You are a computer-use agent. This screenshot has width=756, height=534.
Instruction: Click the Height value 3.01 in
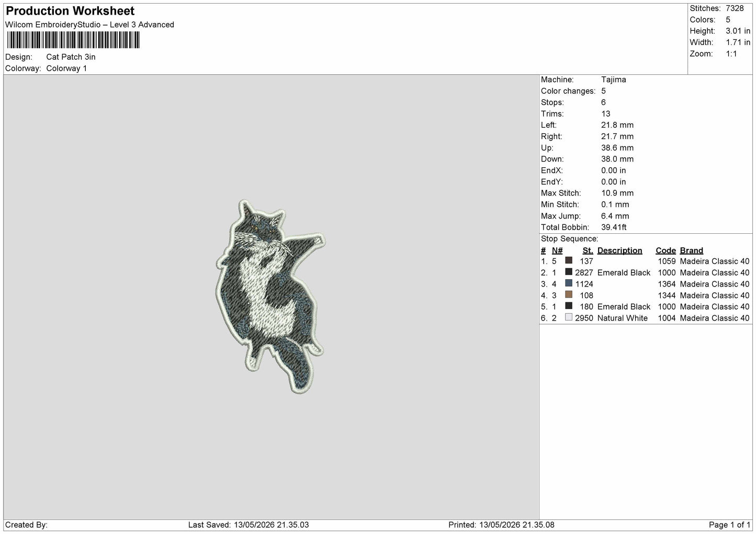point(738,31)
